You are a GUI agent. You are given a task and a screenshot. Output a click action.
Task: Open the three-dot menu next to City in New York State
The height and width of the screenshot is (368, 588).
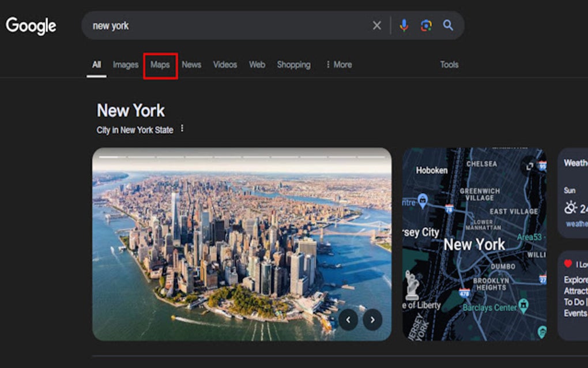pyautogui.click(x=182, y=128)
